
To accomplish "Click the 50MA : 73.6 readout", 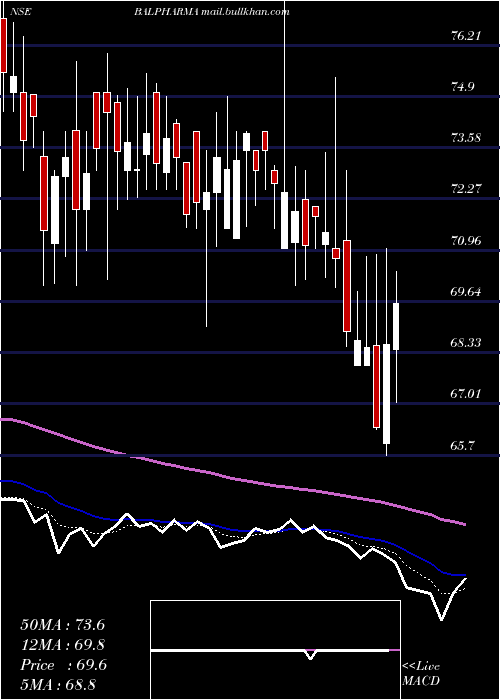I will 62,625.
